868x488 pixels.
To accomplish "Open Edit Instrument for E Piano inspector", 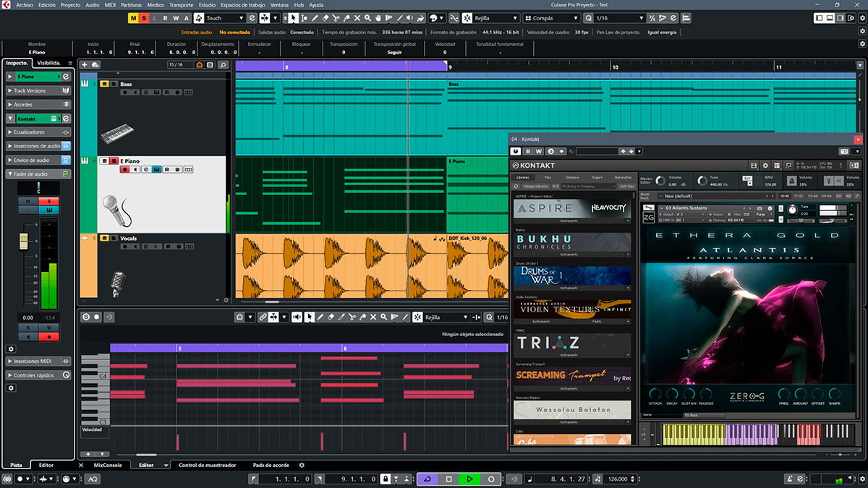I will (x=66, y=77).
